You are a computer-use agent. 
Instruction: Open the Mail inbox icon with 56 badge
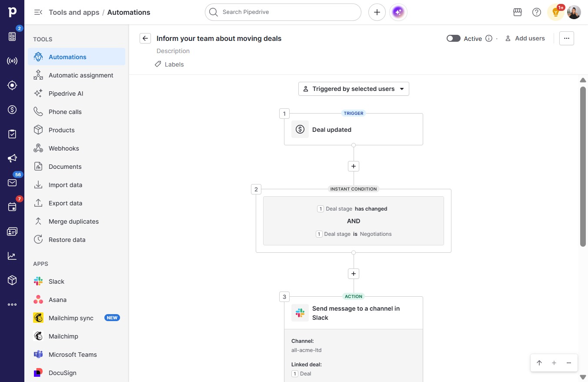(12, 183)
